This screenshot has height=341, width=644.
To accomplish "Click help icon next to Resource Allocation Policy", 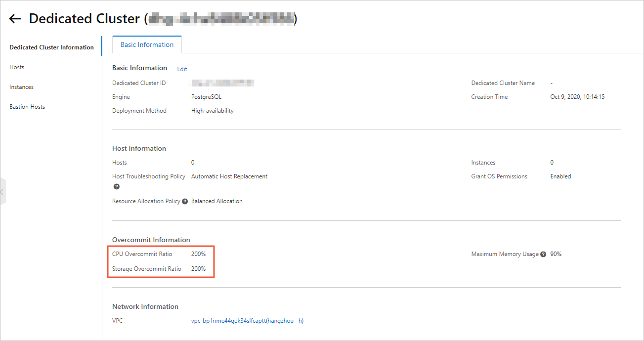I will click(x=185, y=202).
